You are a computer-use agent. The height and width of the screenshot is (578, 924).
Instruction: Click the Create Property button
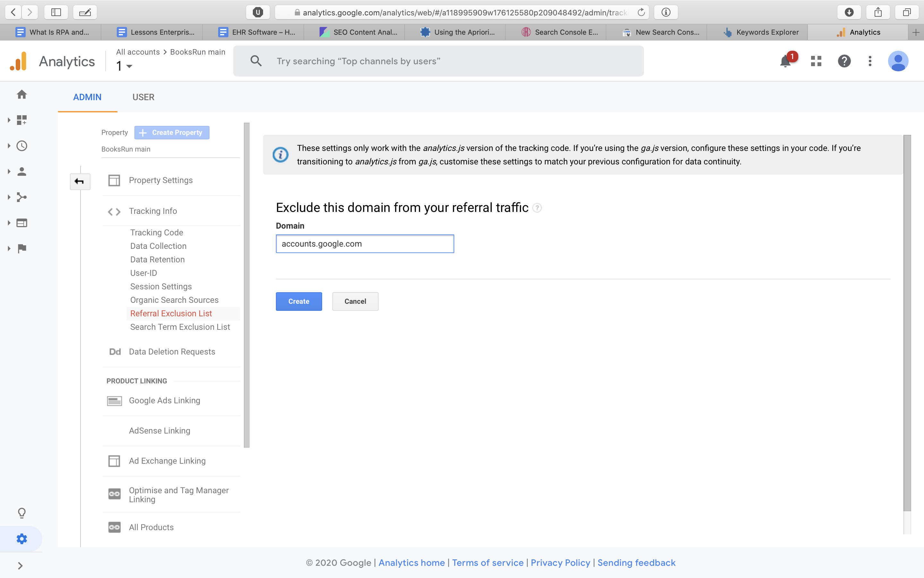point(172,132)
